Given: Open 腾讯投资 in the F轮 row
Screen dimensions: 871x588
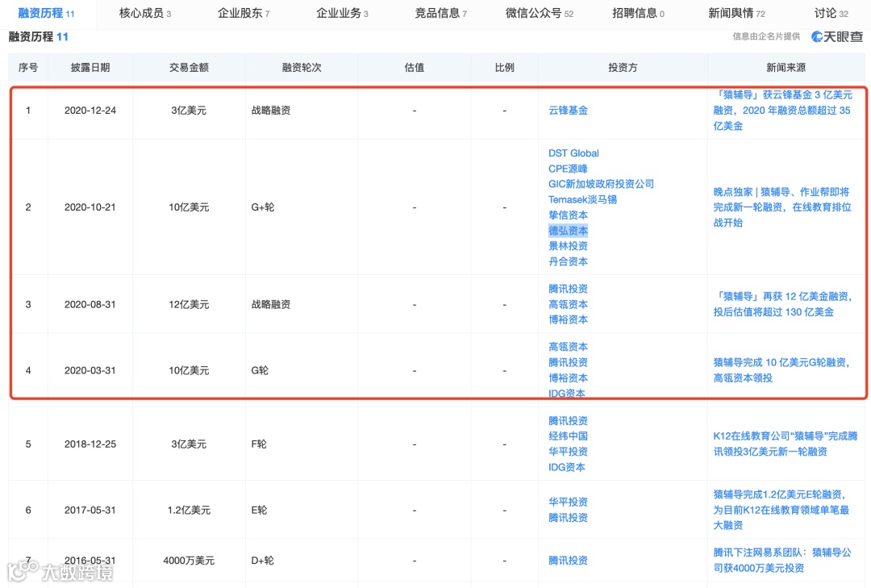Looking at the screenshot, I should pos(568,421).
